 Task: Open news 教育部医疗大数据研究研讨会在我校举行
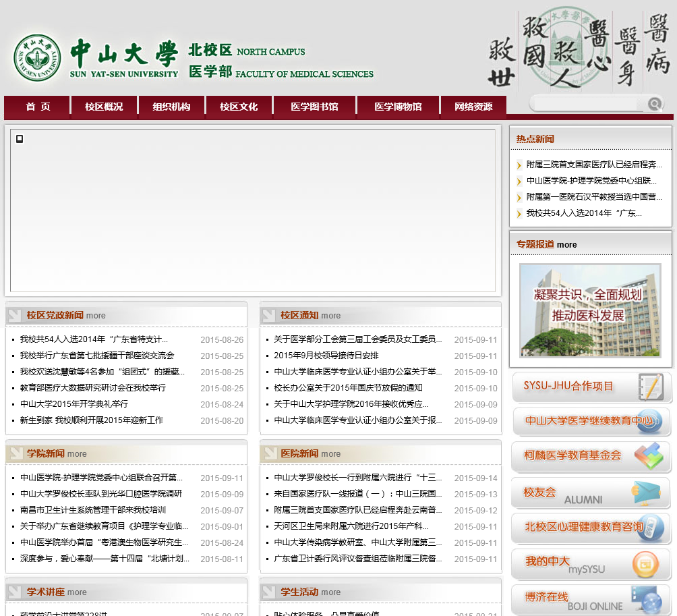[93, 388]
